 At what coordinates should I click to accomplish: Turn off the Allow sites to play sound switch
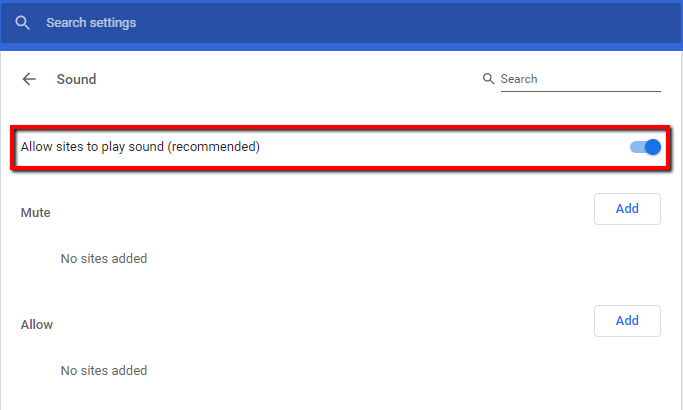click(646, 147)
